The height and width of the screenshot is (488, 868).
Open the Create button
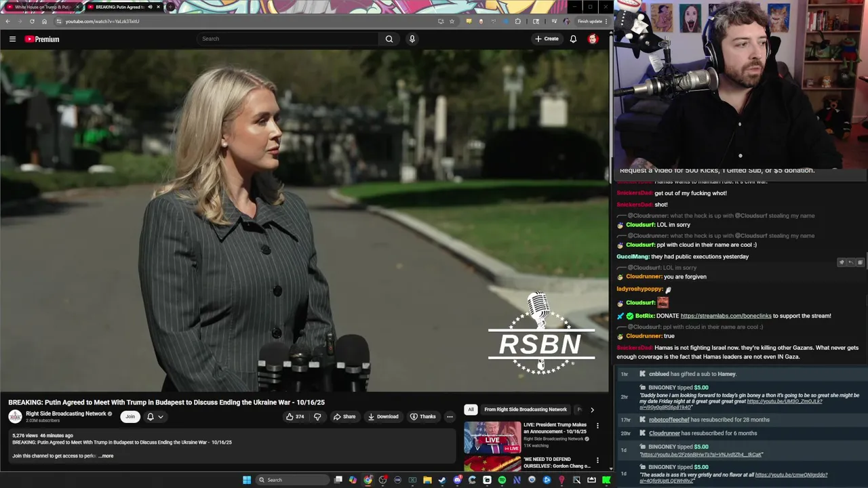coord(547,39)
